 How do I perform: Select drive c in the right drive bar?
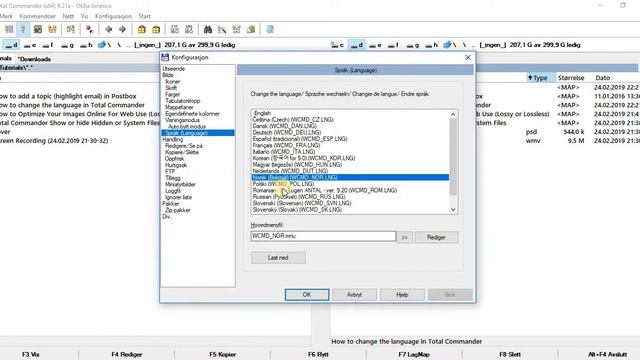(337, 45)
